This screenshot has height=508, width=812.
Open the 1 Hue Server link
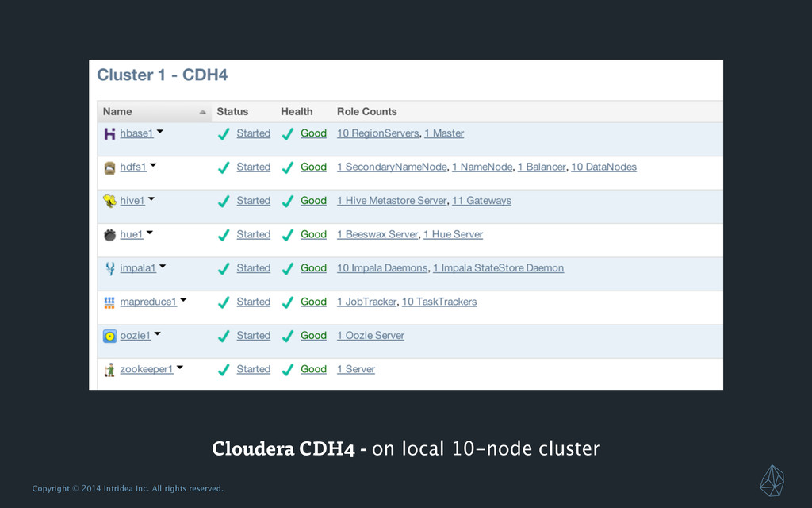pos(453,234)
